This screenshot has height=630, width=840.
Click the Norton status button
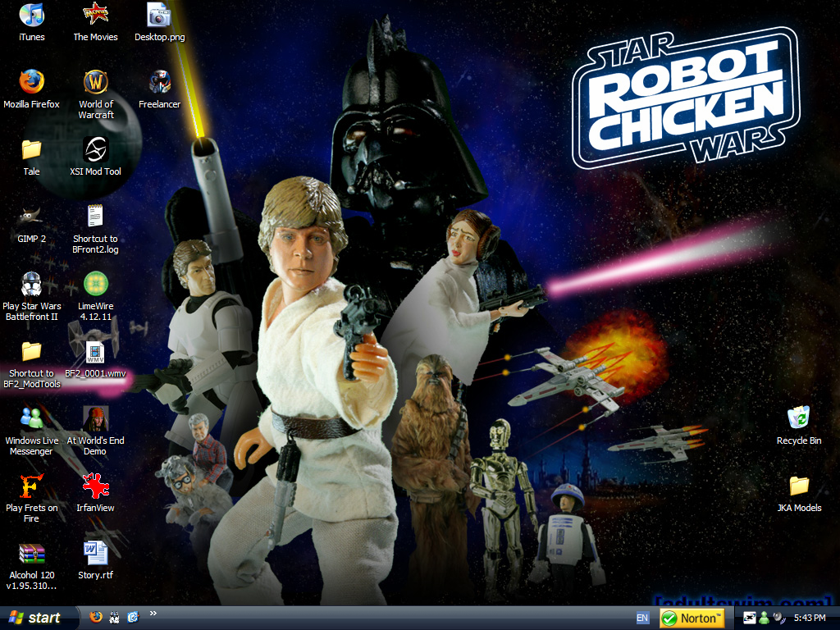[692, 618]
